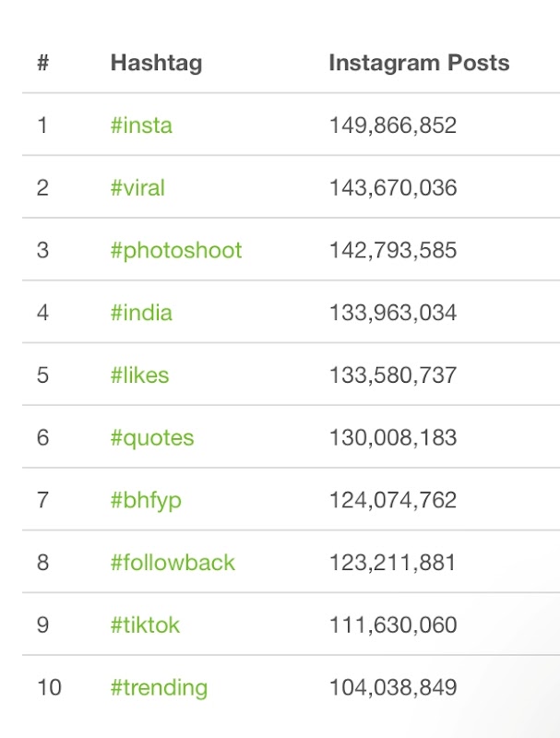Viewport: 560px width, 738px height.
Task: Click the # rank column header
Action: [42, 64]
